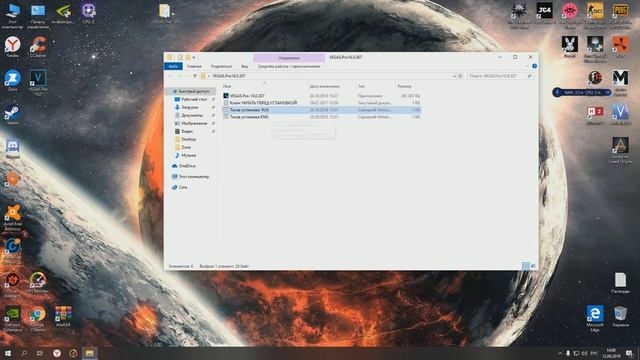
Task: Click the Assassin's Creed Origins desktop icon
Action: (x=620, y=150)
